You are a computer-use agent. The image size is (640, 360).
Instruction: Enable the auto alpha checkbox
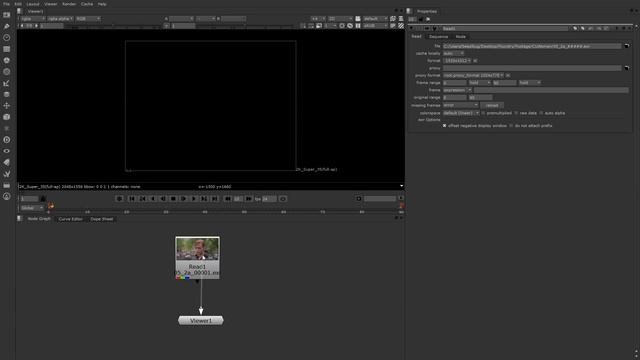(x=541, y=113)
